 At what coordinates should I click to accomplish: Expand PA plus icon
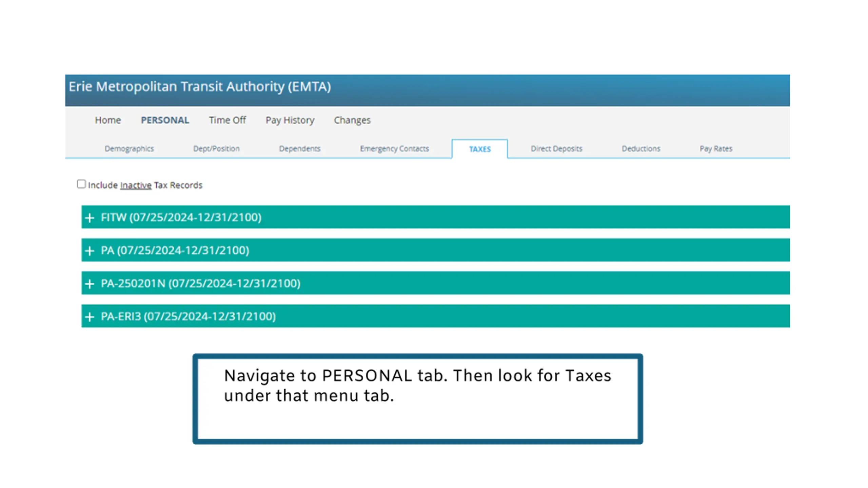point(90,251)
